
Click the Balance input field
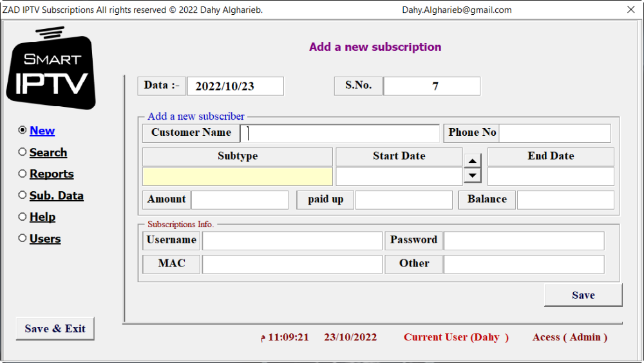tap(565, 200)
